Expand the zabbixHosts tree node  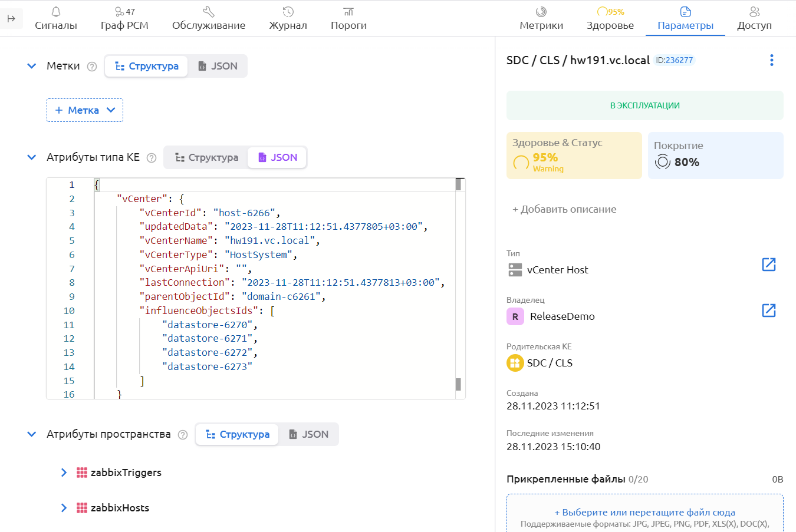pyautogui.click(x=64, y=508)
